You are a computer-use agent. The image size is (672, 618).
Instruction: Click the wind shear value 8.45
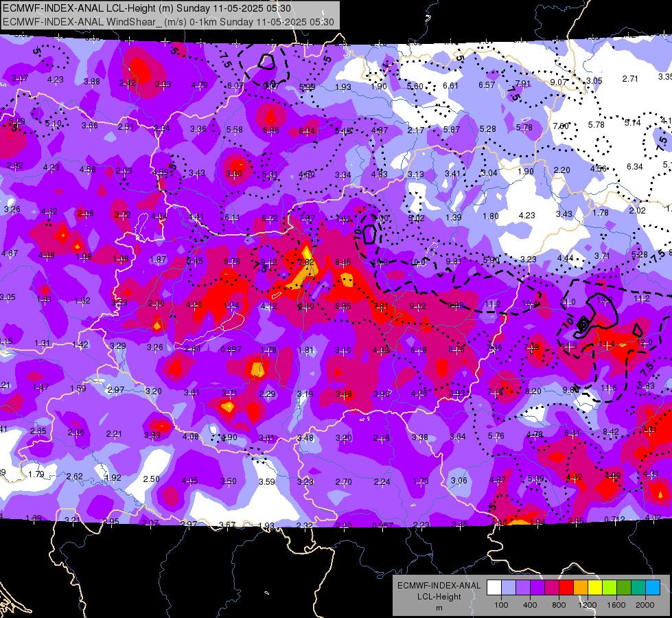(x=343, y=262)
